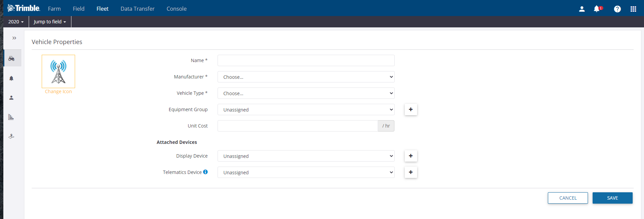Click the bottom sidebar implement icon
The width and height of the screenshot is (644, 219).
pyautogui.click(x=11, y=136)
